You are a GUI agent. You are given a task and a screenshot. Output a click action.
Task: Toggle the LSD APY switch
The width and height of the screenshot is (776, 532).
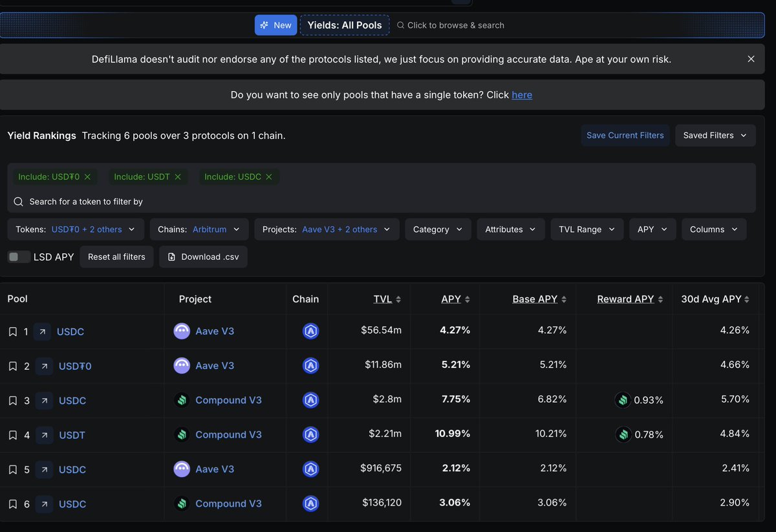(19, 257)
